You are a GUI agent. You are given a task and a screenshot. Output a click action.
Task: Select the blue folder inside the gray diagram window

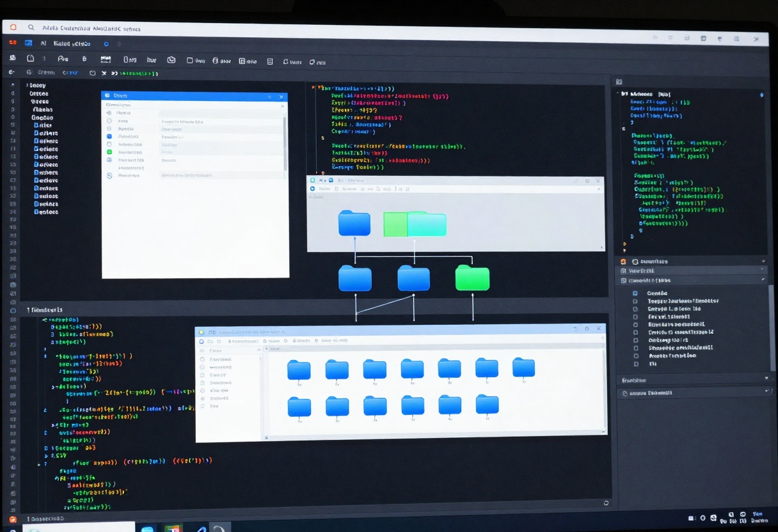[x=354, y=223]
